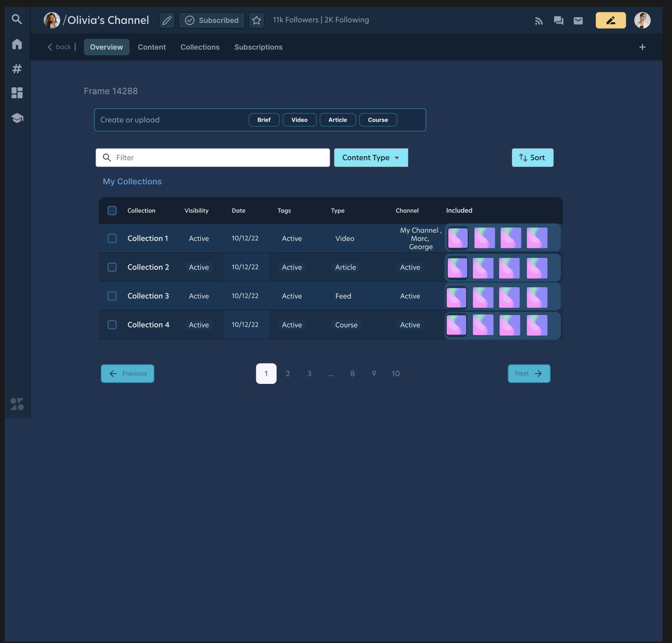Check the Collection 2 row checkbox
Image resolution: width=672 pixels, height=643 pixels.
click(112, 267)
